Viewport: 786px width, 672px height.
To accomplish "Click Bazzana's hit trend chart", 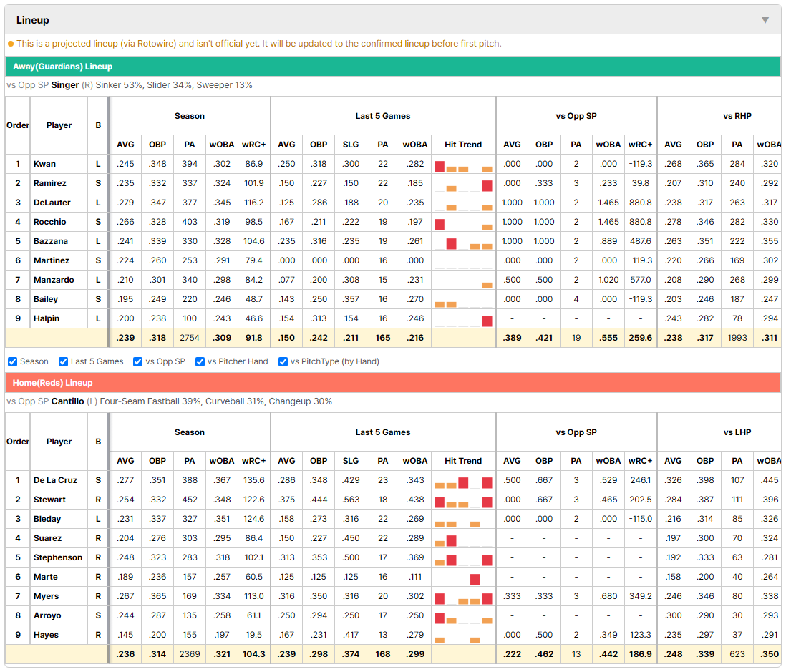I will point(463,243).
